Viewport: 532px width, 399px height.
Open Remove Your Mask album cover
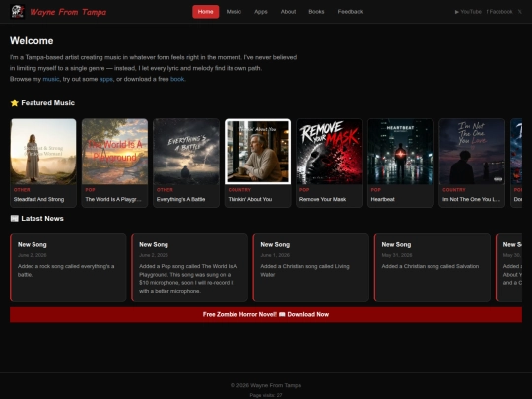329,152
